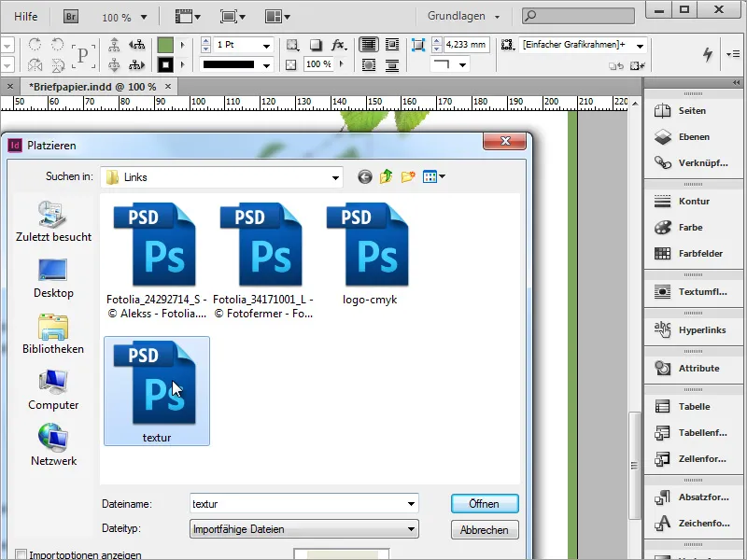Open the stroke style dropdown
This screenshot has width=747, height=560.
tap(266, 64)
